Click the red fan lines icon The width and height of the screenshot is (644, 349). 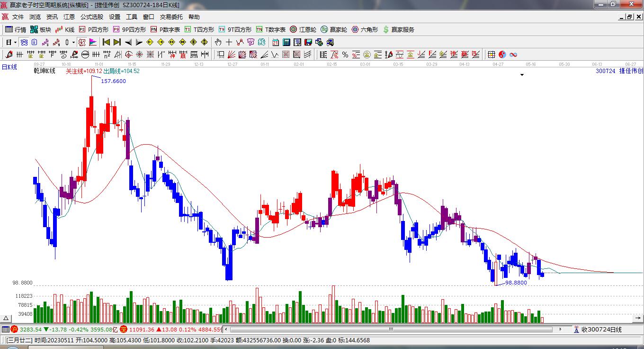231,55
